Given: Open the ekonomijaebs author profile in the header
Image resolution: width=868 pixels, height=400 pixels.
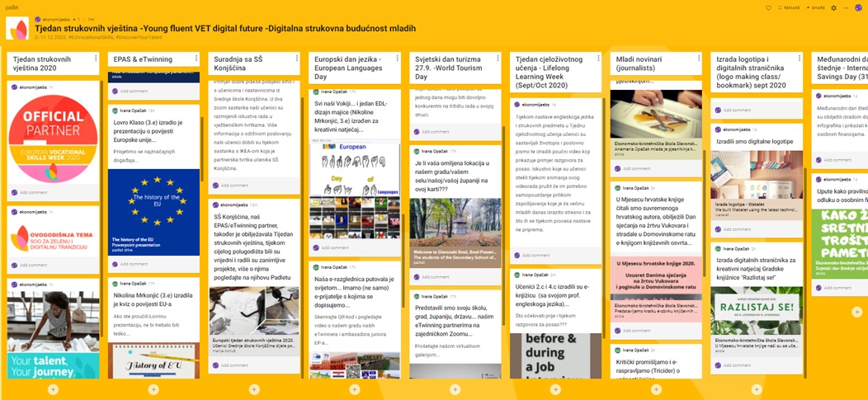Looking at the screenshot, I should point(56,19).
